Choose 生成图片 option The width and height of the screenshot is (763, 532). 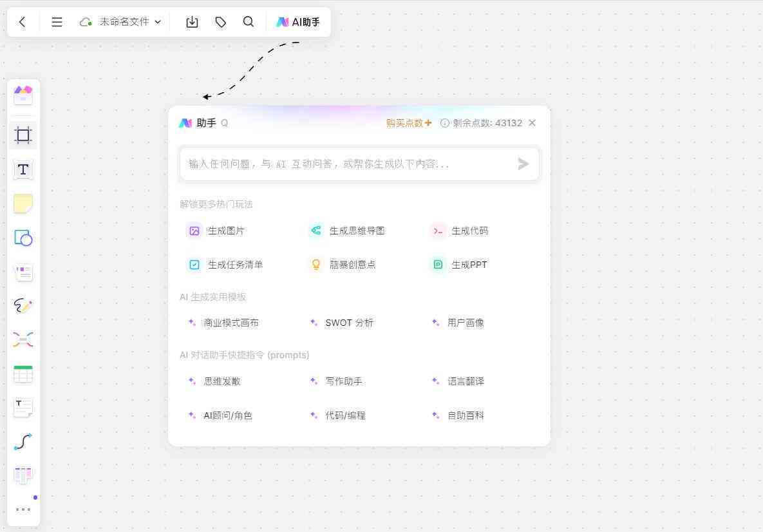216,231
